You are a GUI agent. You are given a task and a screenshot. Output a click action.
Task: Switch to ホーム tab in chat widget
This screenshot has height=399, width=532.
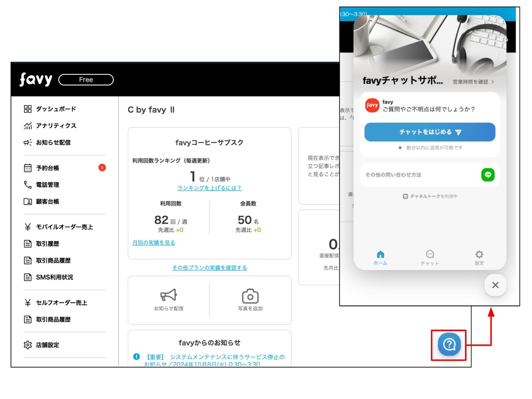[380, 258]
